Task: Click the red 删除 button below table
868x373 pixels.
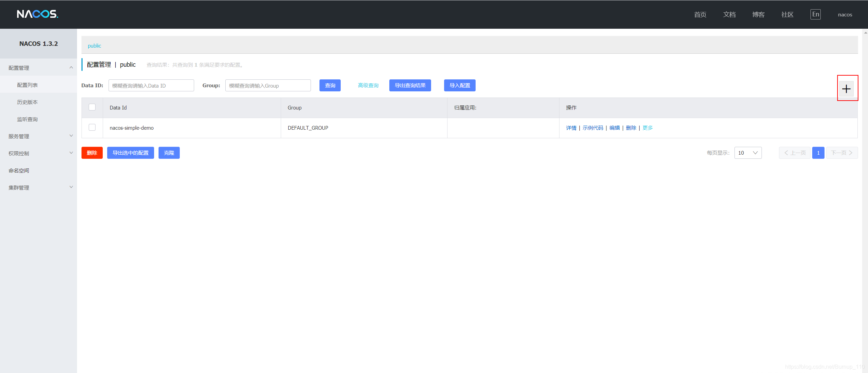Action: click(92, 153)
